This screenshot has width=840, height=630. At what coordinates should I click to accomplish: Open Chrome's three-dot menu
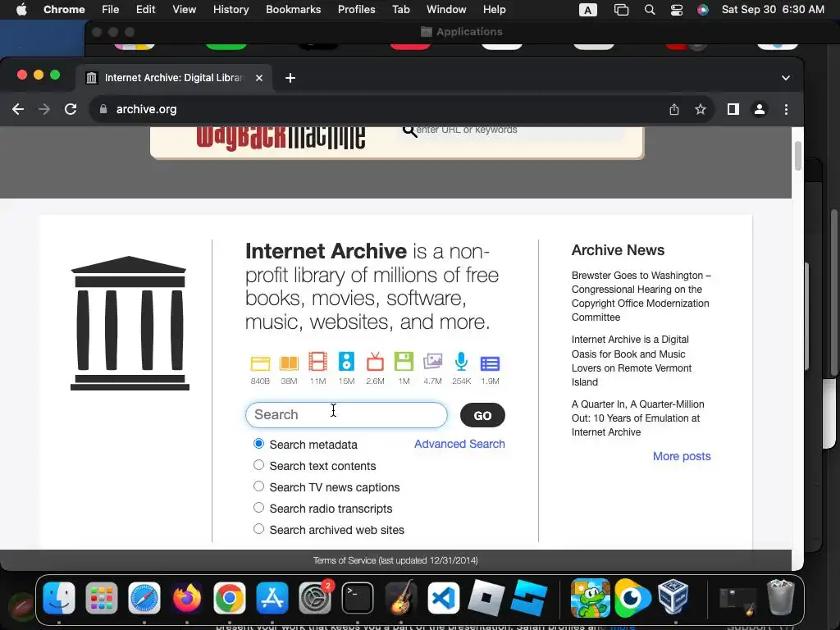pyautogui.click(x=786, y=109)
